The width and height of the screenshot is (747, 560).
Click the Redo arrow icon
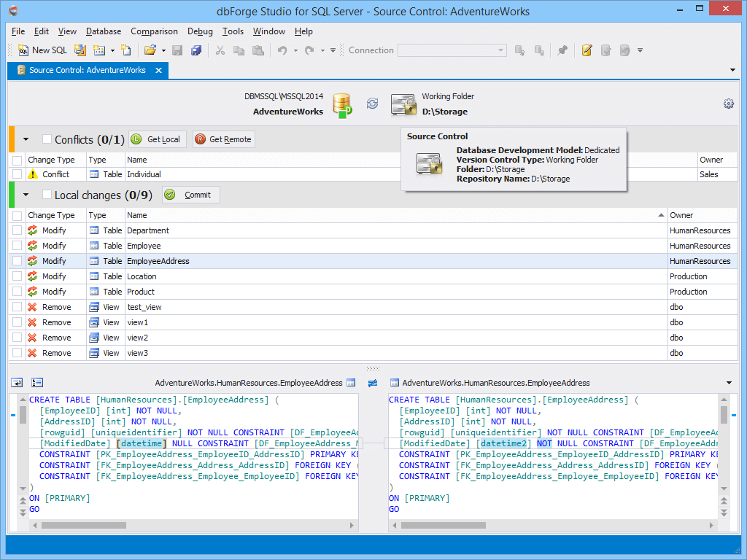coord(309,50)
